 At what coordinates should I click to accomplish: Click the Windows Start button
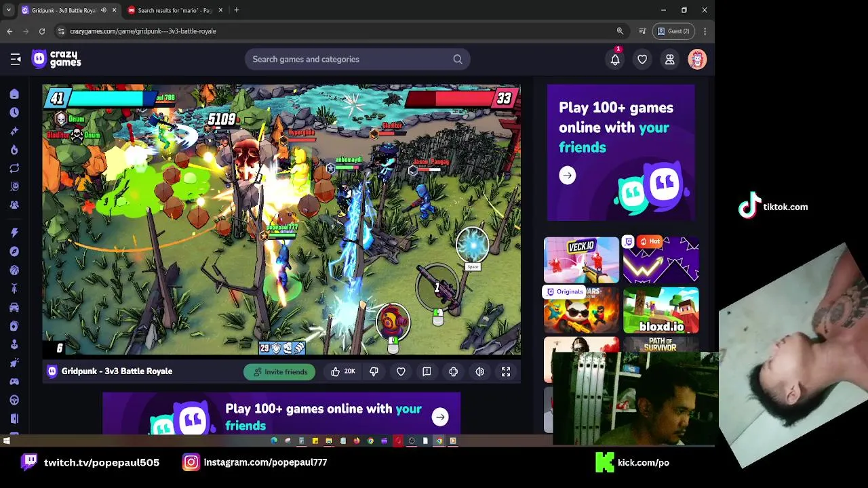6,441
